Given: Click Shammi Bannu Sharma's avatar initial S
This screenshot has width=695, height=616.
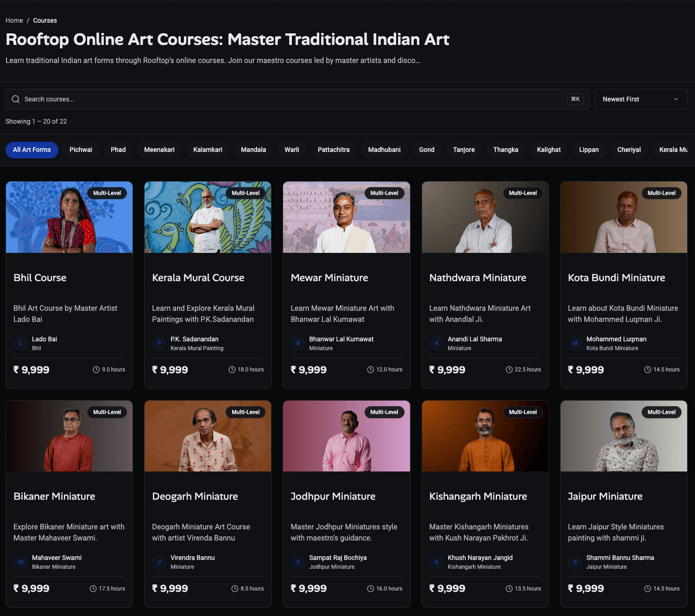Looking at the screenshot, I should point(575,562).
